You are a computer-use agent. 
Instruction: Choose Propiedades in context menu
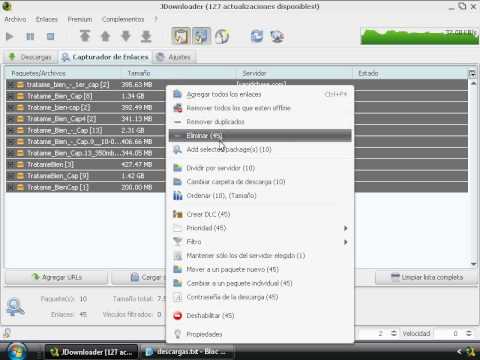(260, 334)
